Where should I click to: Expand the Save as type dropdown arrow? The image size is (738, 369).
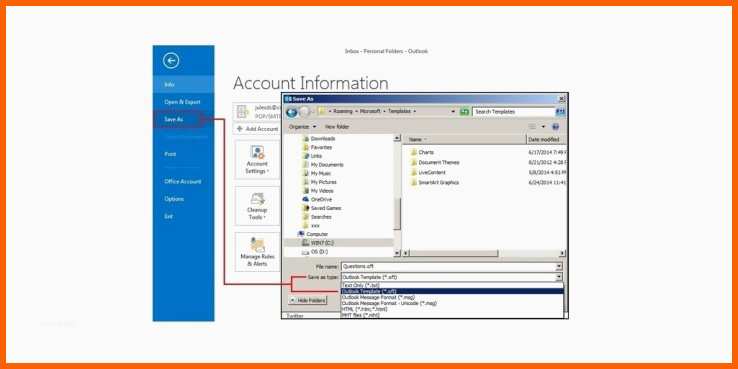click(559, 277)
